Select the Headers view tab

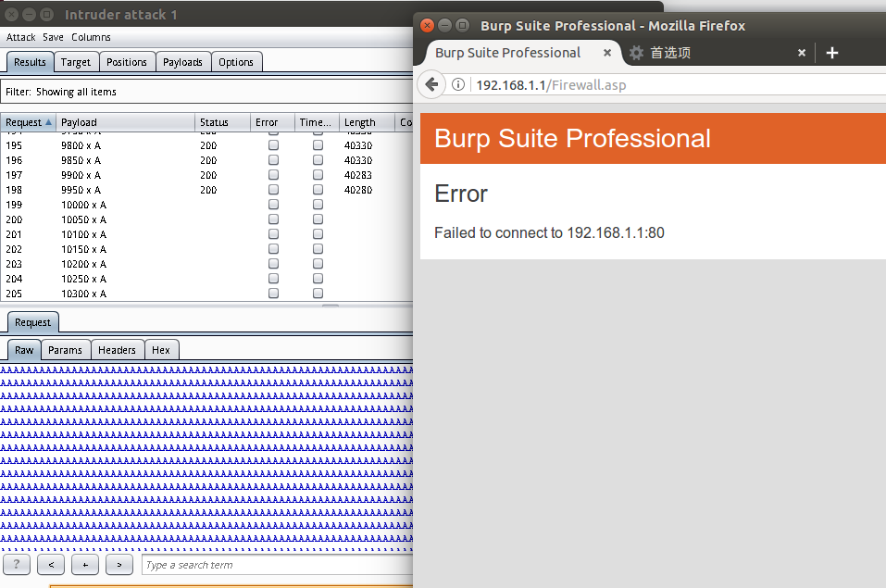pos(117,350)
